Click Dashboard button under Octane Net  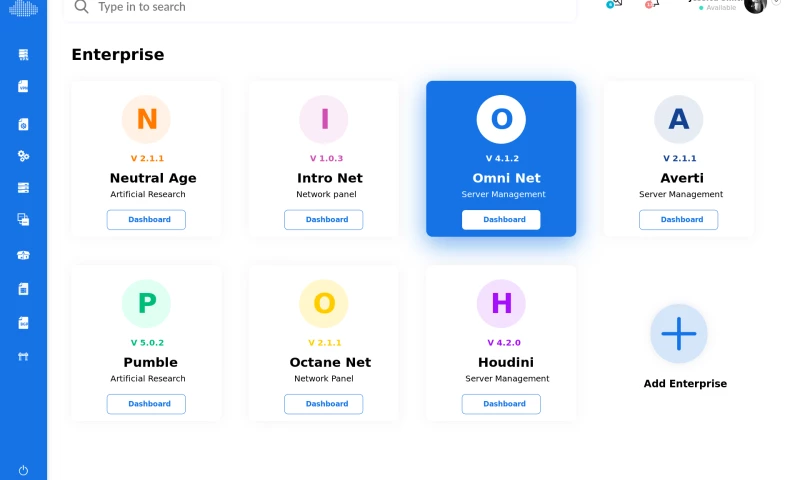(324, 404)
